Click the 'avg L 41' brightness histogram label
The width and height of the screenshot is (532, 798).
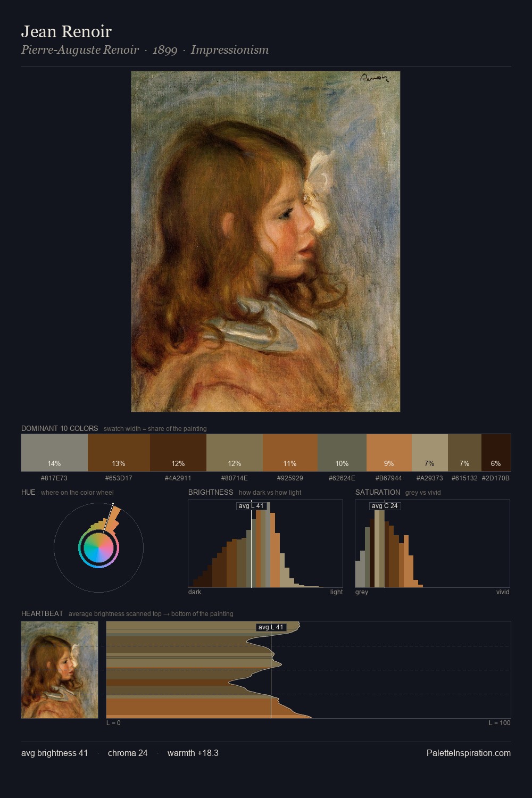[x=251, y=506]
